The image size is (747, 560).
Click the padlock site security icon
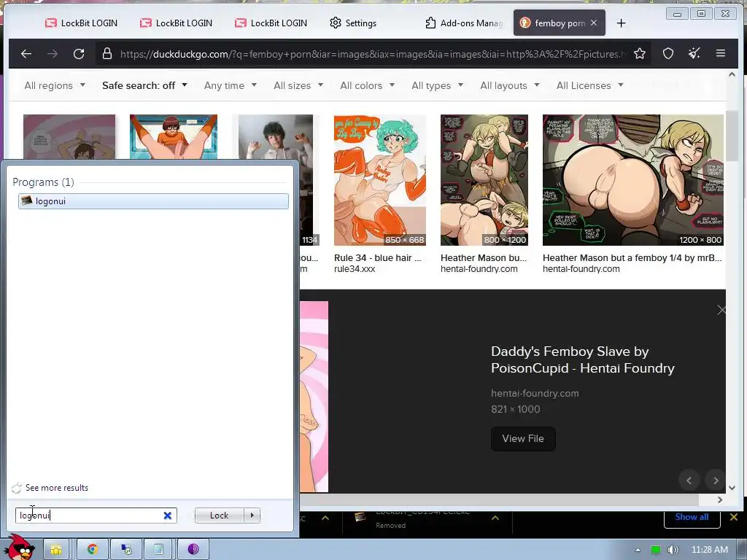[x=107, y=53]
